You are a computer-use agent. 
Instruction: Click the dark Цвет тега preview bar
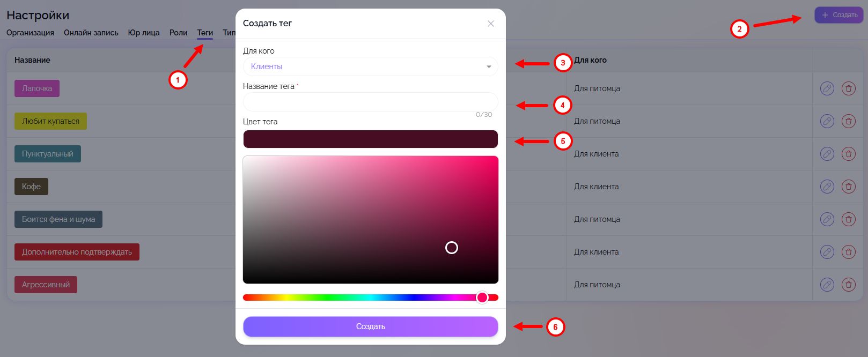pos(370,139)
